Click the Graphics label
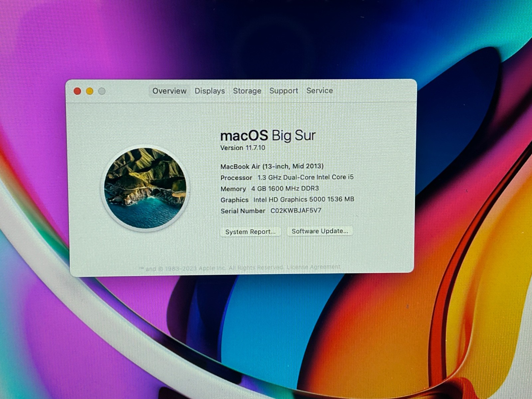 click(x=234, y=200)
